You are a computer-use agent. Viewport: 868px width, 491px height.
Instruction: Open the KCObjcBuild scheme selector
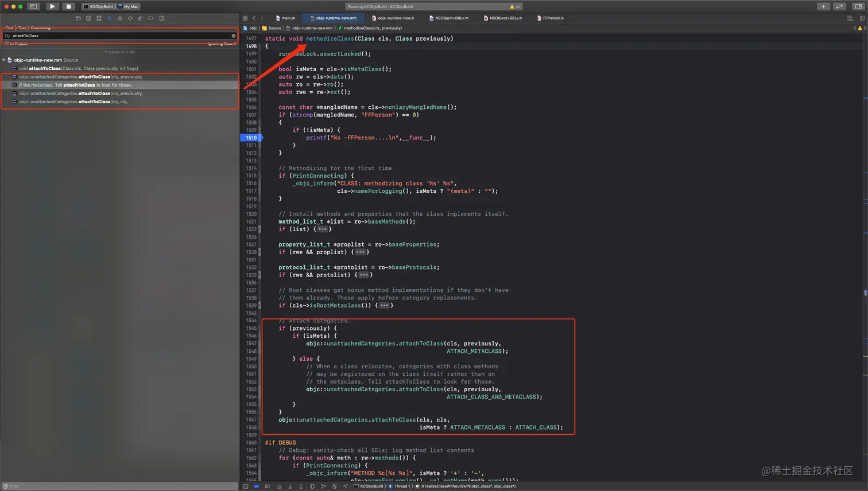click(x=100, y=6)
